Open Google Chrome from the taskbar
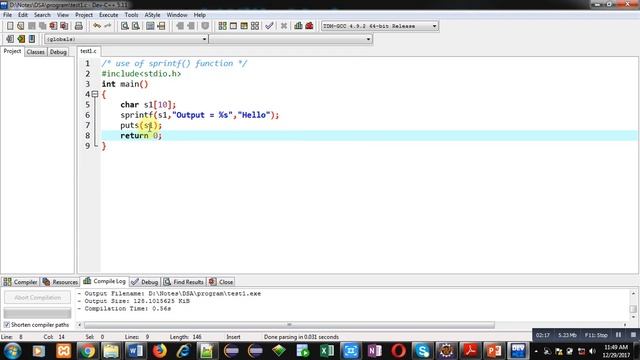640x360 pixels. 87,351
